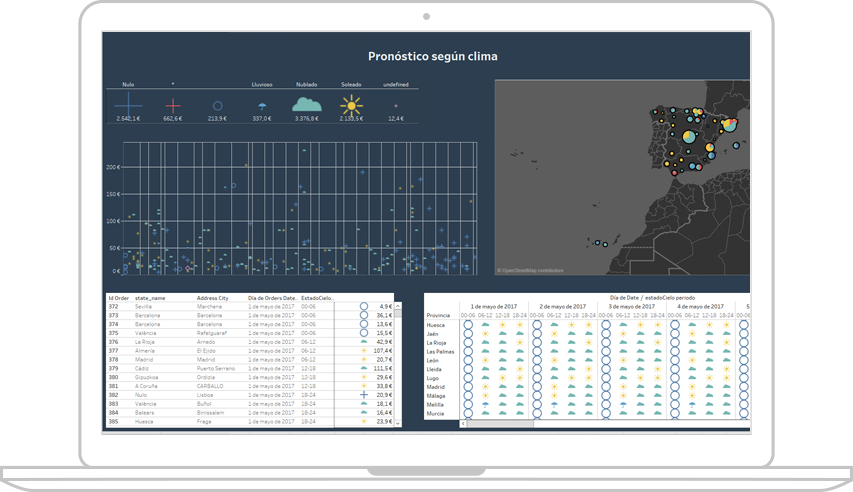The width and height of the screenshot is (853, 492).
Task: Click the '1 de mayo de 2017' forecast column header
Action: tap(494, 306)
